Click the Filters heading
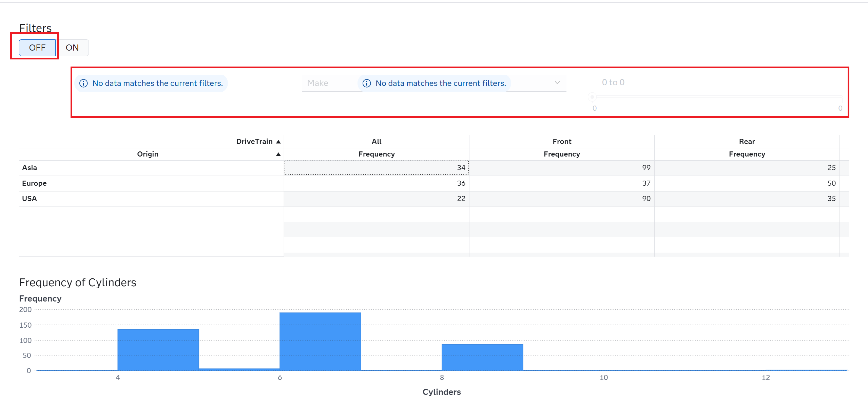The height and width of the screenshot is (402, 868). (x=35, y=28)
